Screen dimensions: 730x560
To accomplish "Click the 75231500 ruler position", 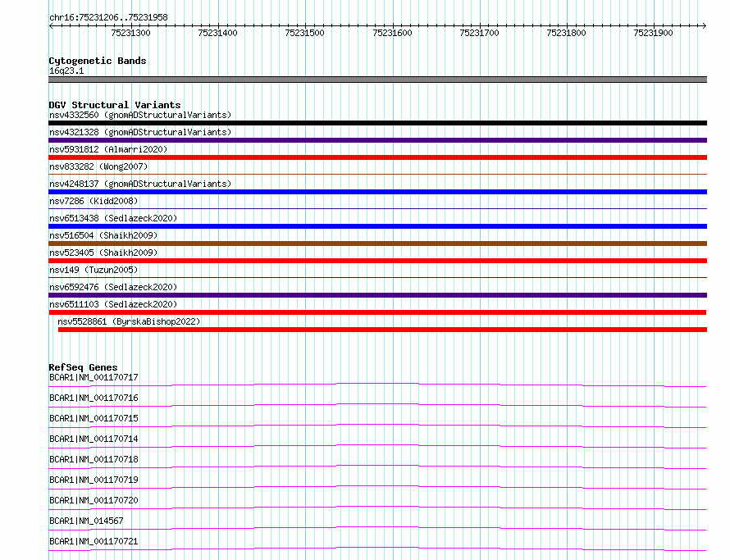I will click(304, 33).
